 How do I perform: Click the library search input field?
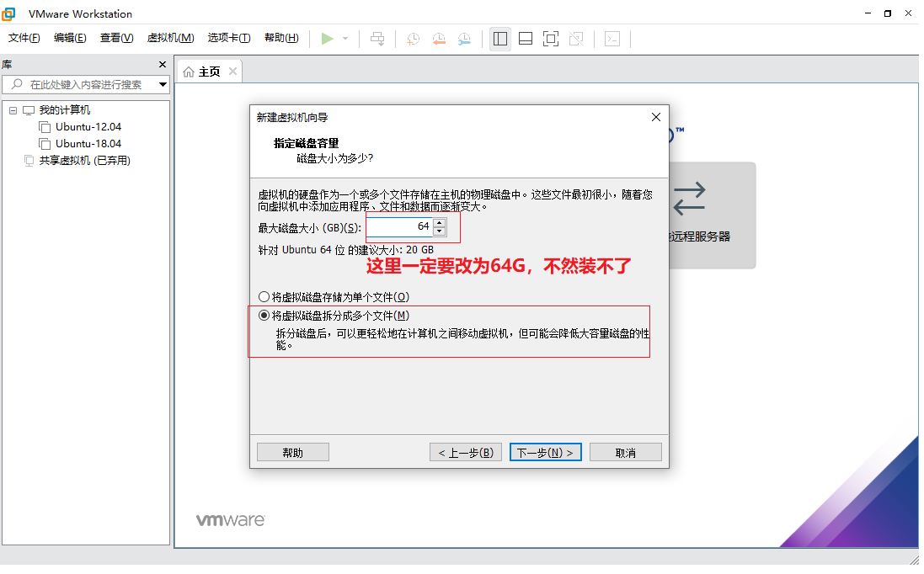[x=86, y=85]
